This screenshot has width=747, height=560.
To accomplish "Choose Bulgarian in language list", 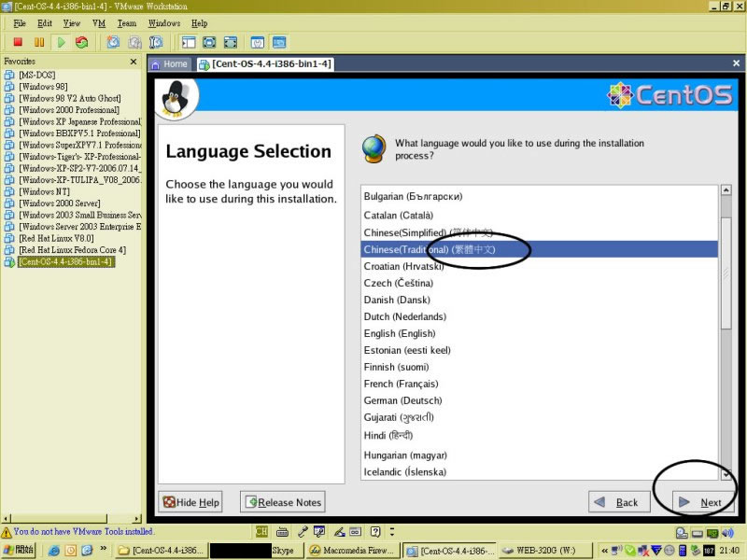I will coord(540,196).
